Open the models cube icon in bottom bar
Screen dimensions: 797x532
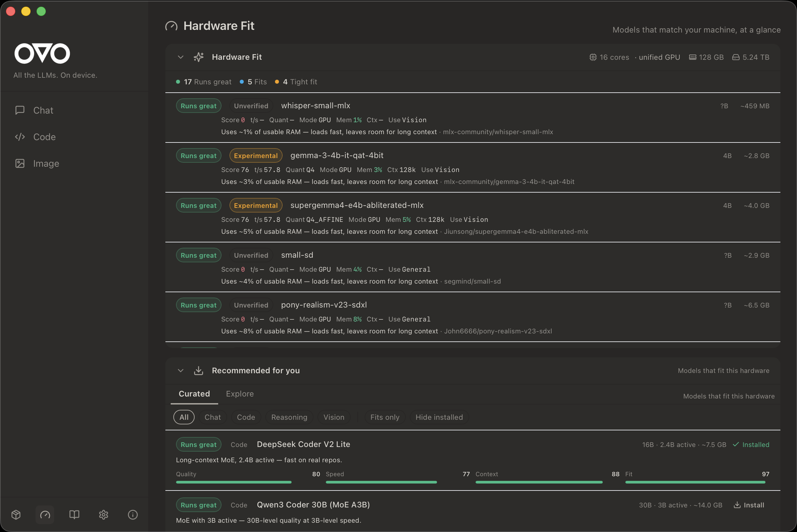pyautogui.click(x=16, y=515)
